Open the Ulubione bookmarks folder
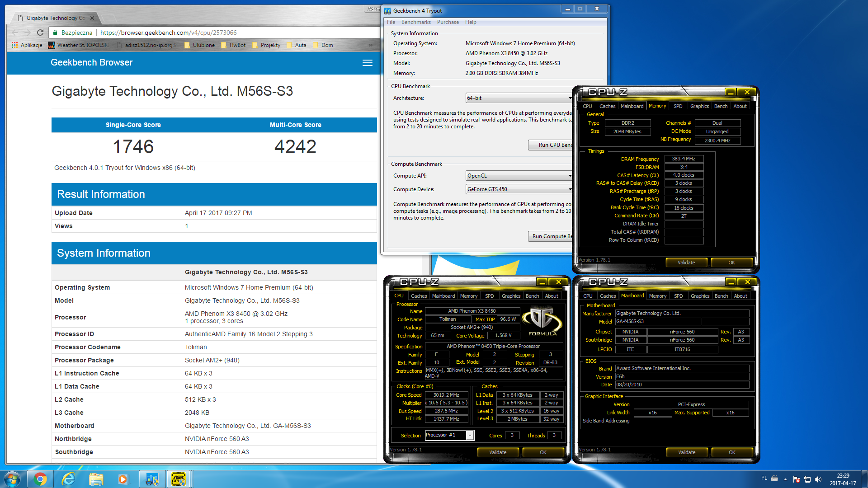The image size is (868, 488). click(199, 45)
